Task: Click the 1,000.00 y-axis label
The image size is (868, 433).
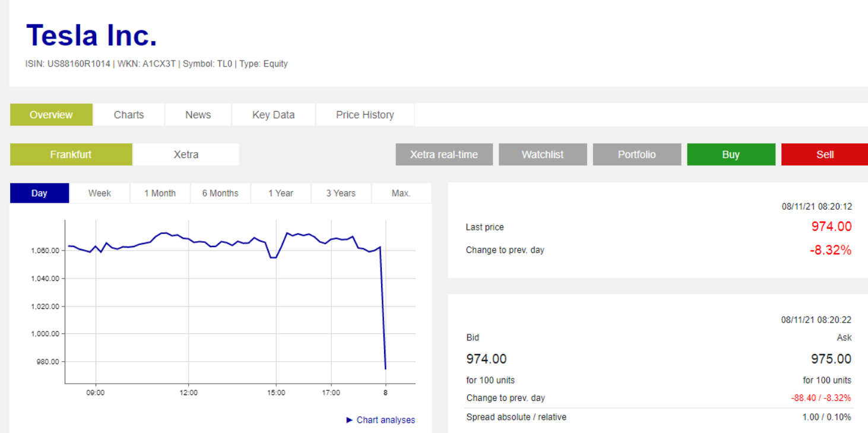Action: coord(45,334)
